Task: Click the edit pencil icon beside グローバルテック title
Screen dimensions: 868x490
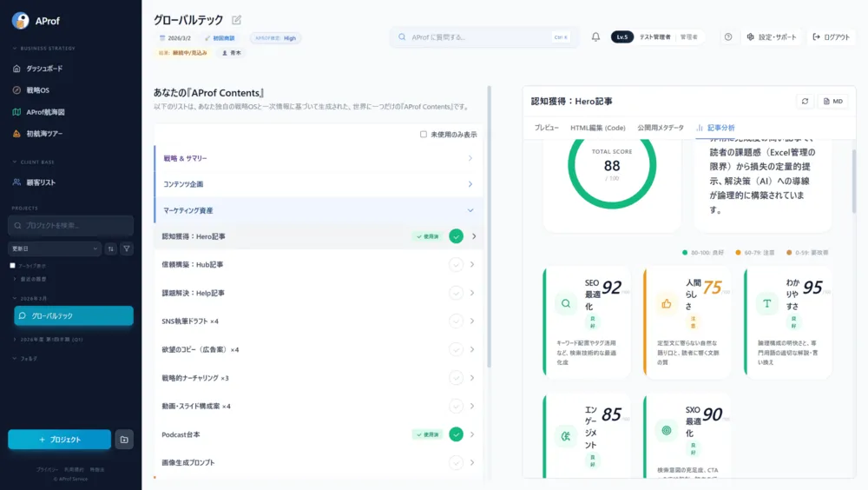Action: (x=237, y=20)
